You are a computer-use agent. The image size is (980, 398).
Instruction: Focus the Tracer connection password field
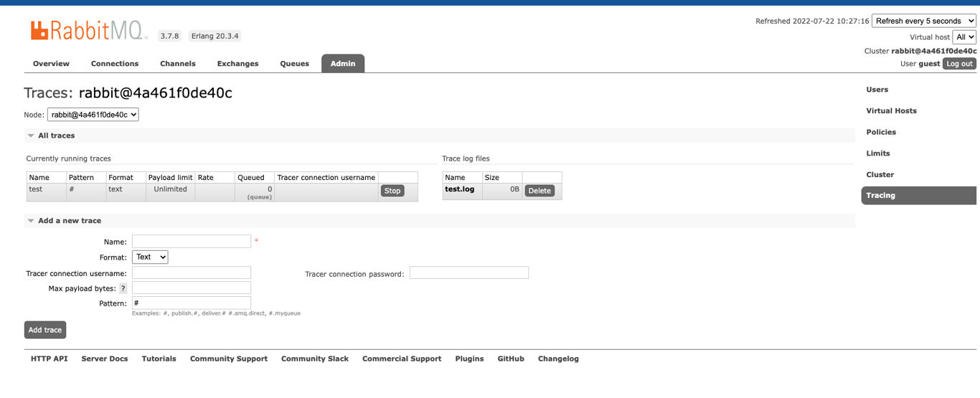pos(469,273)
